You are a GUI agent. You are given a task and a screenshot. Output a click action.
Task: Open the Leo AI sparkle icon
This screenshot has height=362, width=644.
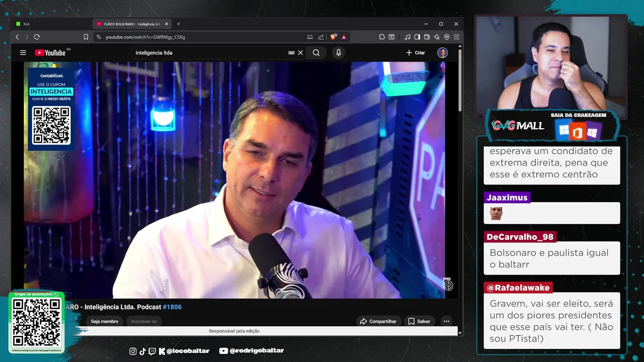point(437,37)
